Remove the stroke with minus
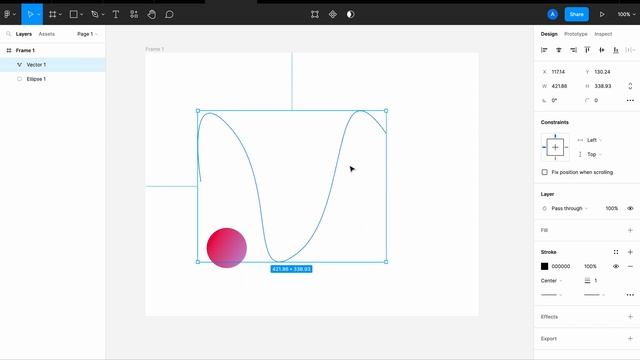Viewport: 640px width, 360px height. coord(630,267)
